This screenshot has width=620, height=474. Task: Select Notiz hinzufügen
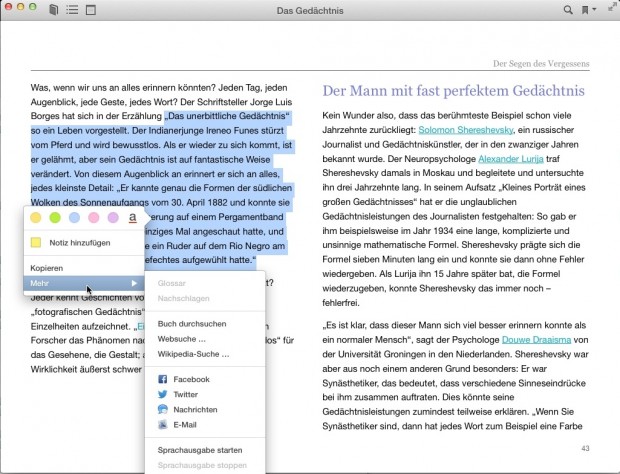(80, 243)
